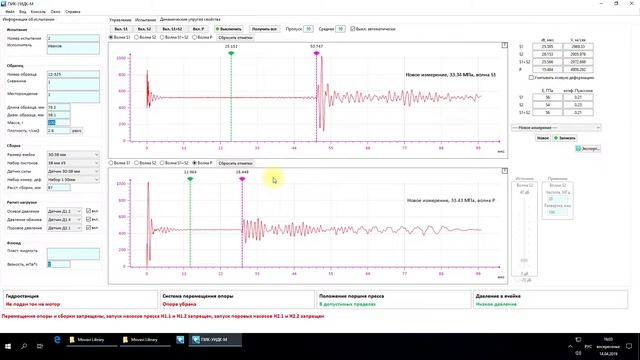Click the green marker on lower chart
Screen dimensions: 640x360
pyautogui.click(x=190, y=179)
